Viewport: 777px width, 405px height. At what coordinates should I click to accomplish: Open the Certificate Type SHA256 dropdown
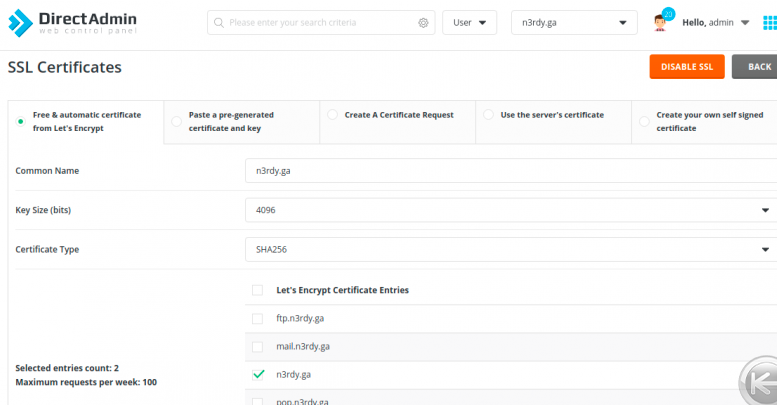pyautogui.click(x=511, y=249)
